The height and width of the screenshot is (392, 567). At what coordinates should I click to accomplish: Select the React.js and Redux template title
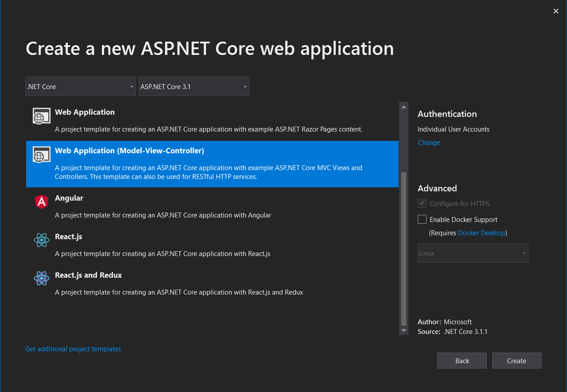tap(88, 275)
